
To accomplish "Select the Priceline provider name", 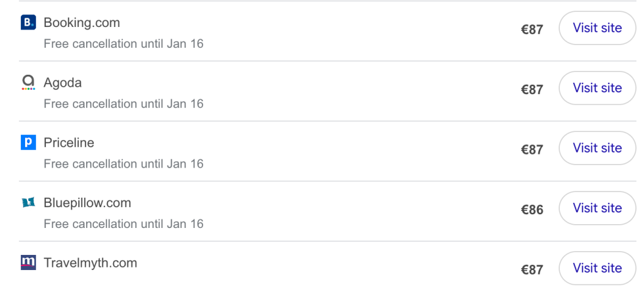I will coord(69,143).
